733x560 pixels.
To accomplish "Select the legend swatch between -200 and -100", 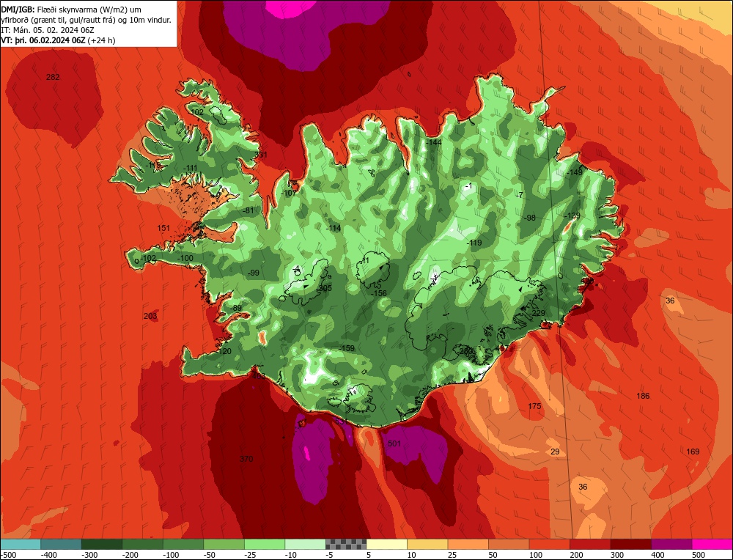I will 143,544.
